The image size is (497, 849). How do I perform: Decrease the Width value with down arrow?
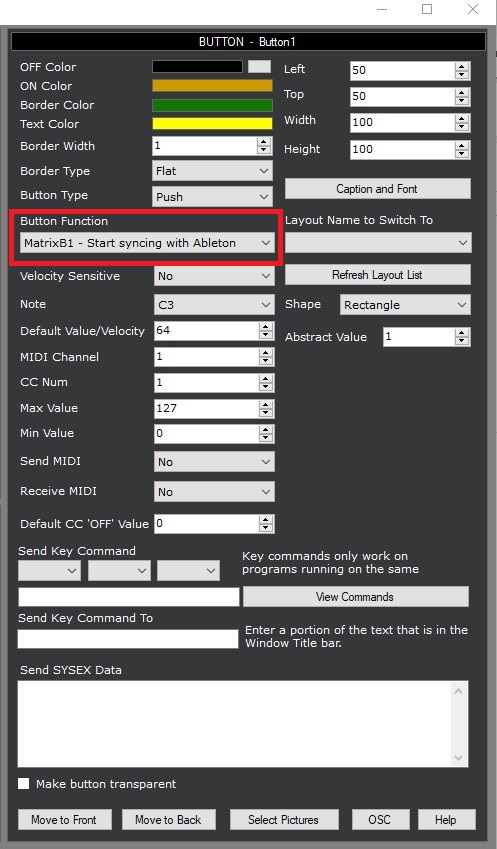(461, 127)
